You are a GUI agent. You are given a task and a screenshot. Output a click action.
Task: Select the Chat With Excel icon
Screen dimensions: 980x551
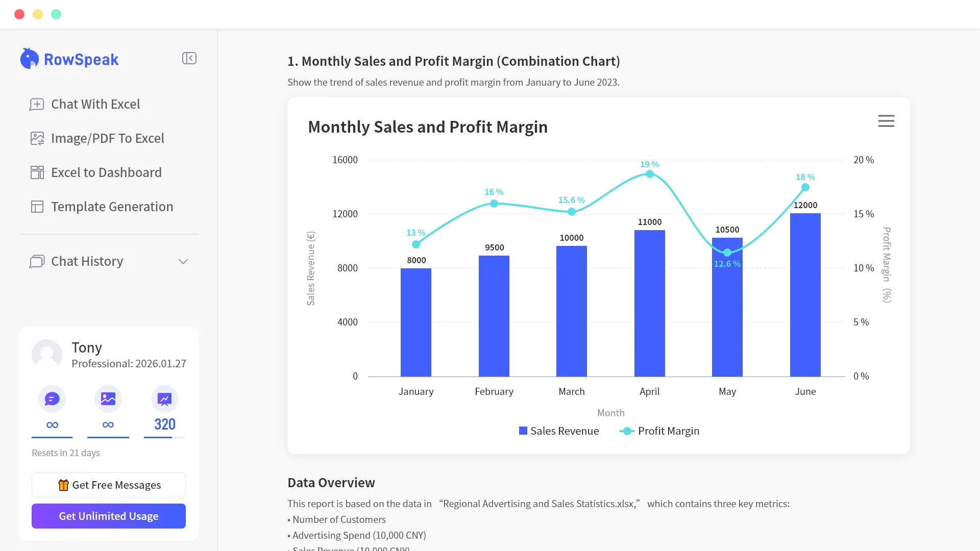[x=37, y=104]
